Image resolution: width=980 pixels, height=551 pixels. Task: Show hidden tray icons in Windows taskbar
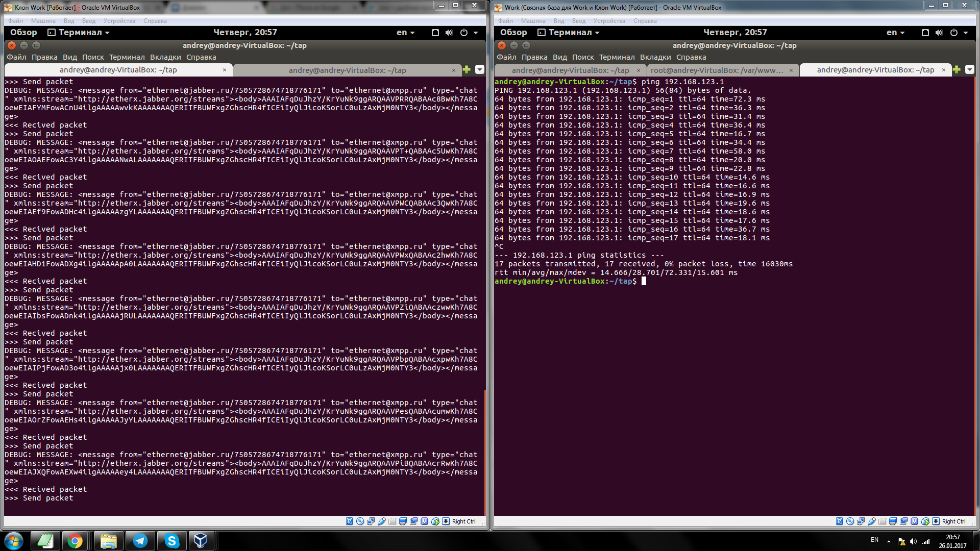coord(889,541)
